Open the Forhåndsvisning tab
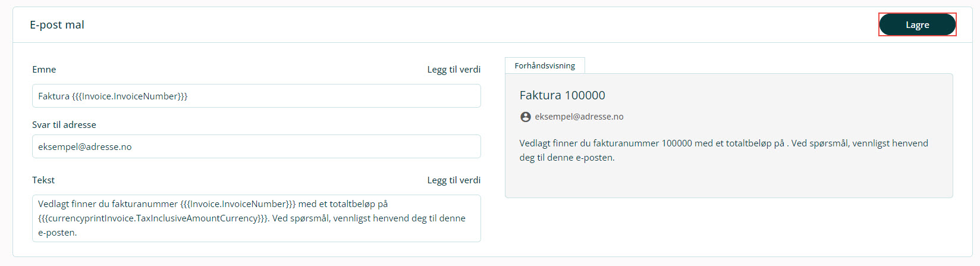The height and width of the screenshot is (266, 980). pyautogui.click(x=545, y=65)
